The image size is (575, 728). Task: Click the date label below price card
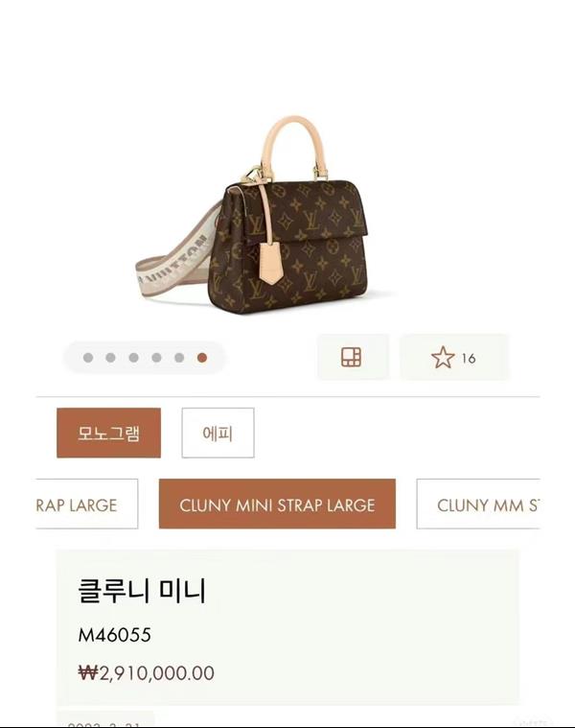[x=103, y=724]
